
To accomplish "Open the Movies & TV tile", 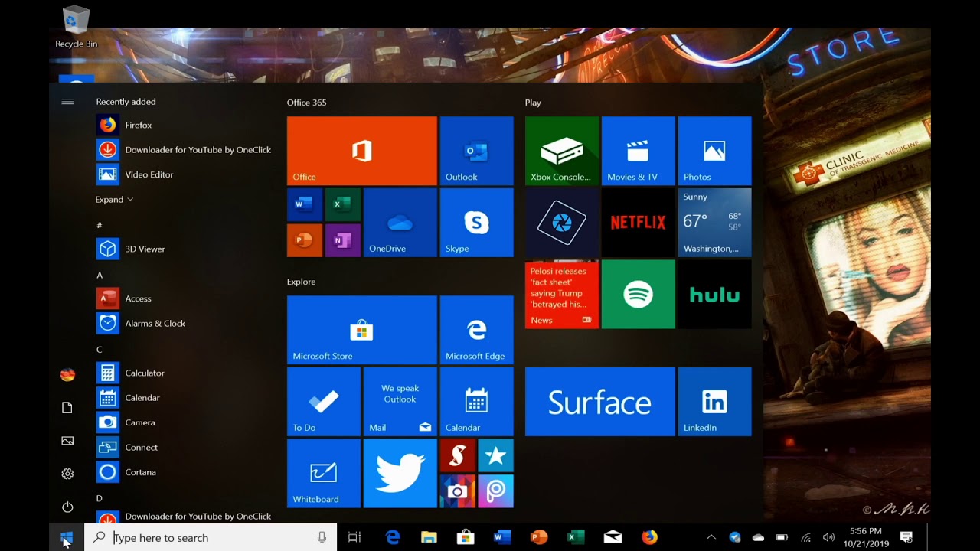I will click(x=638, y=151).
